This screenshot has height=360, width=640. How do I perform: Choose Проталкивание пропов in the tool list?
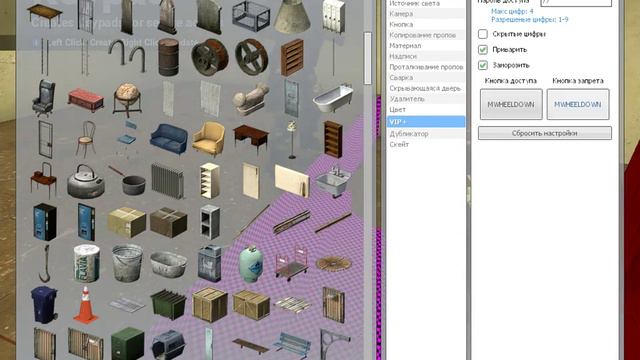tap(426, 67)
